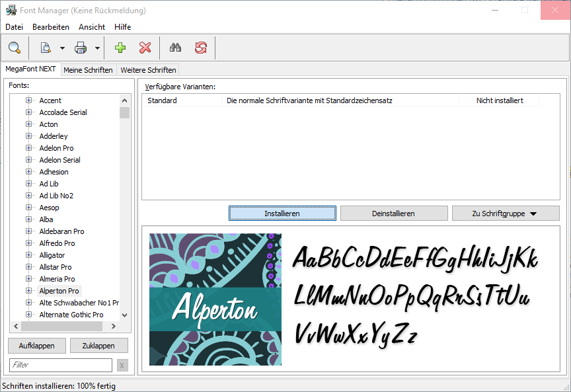Open the Ansicht menu

[x=92, y=27]
